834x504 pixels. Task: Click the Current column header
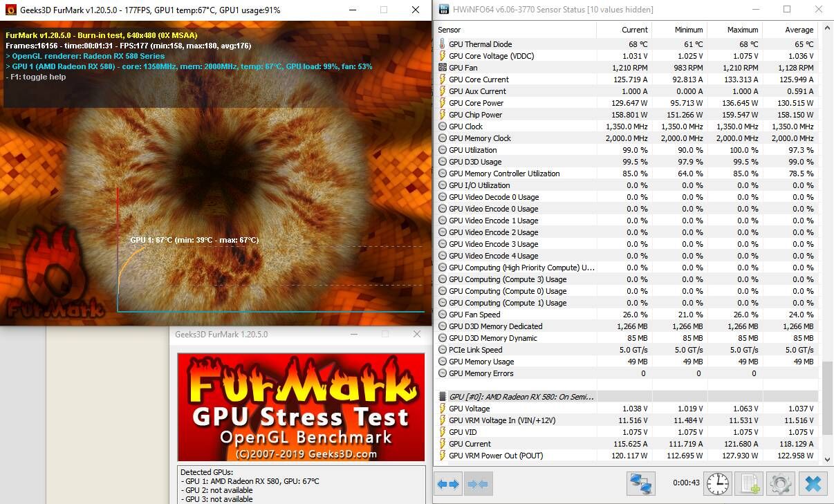click(x=624, y=30)
